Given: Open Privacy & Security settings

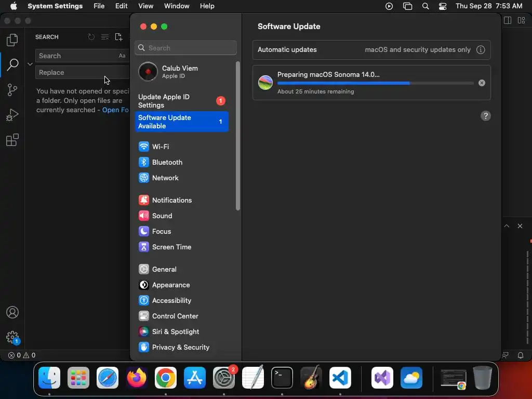Looking at the screenshot, I should (x=182, y=348).
